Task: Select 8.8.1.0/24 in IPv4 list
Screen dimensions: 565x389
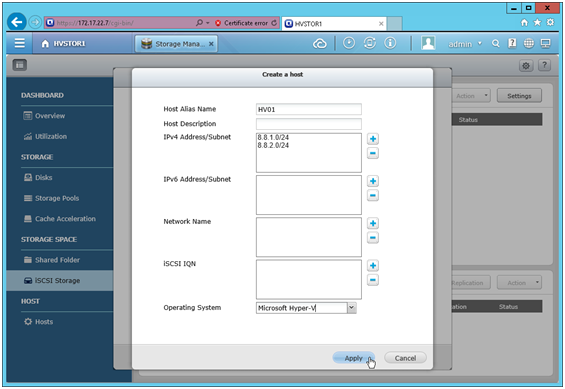Action: 273,138
